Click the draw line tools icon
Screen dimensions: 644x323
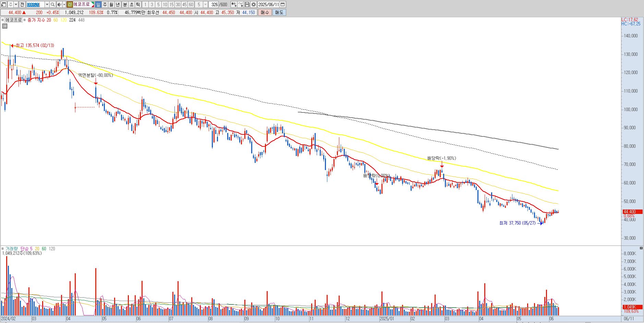point(241,4)
